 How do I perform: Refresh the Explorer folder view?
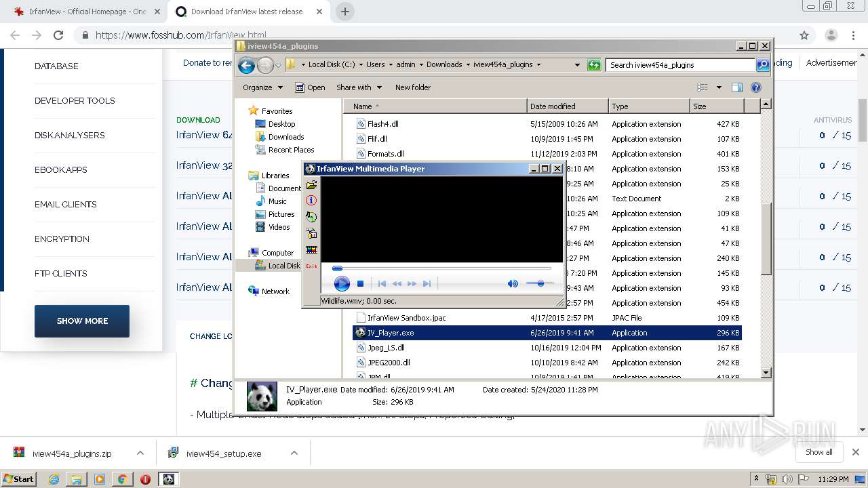(x=594, y=65)
